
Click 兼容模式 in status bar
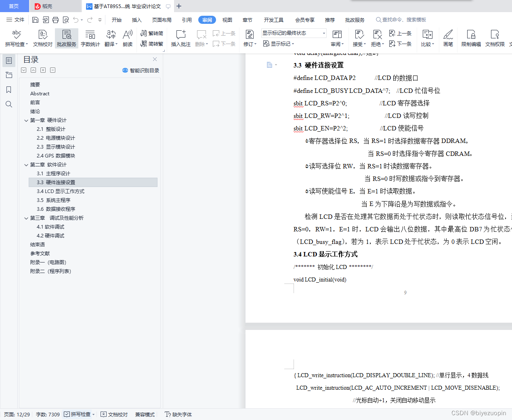point(145,414)
